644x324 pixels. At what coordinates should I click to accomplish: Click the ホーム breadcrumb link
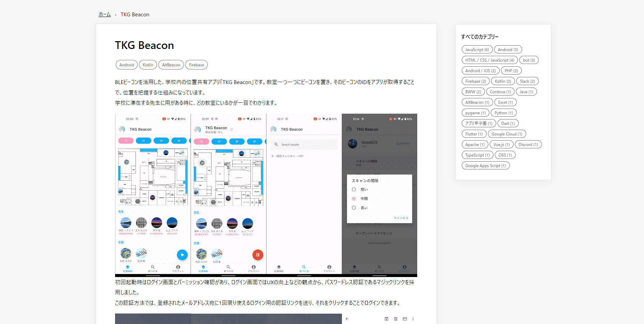coord(105,14)
